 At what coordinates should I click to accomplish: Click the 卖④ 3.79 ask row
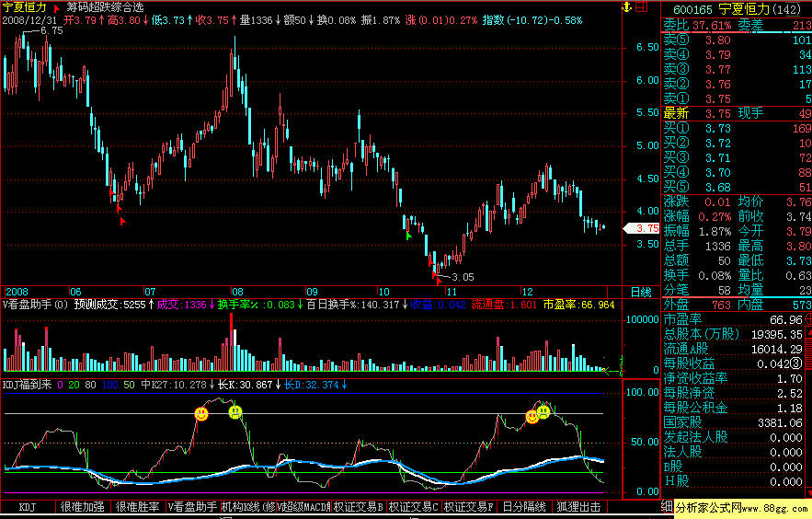point(737,54)
